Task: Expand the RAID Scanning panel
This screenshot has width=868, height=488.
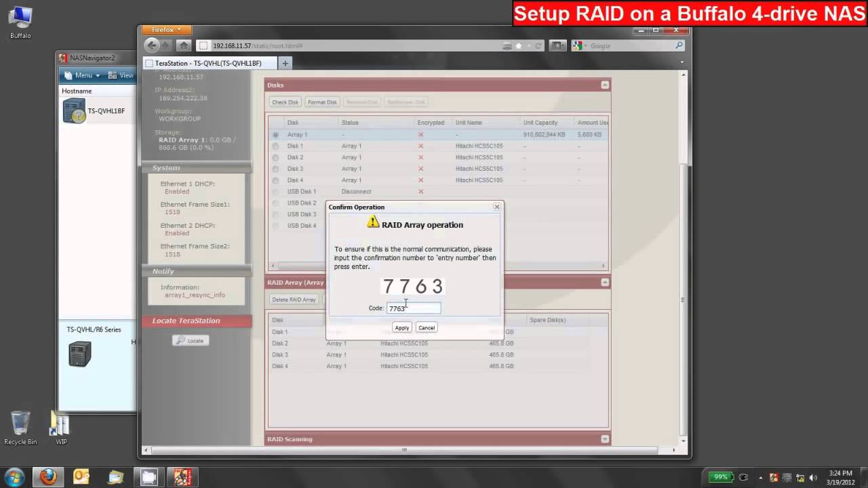Action: pyautogui.click(x=604, y=439)
